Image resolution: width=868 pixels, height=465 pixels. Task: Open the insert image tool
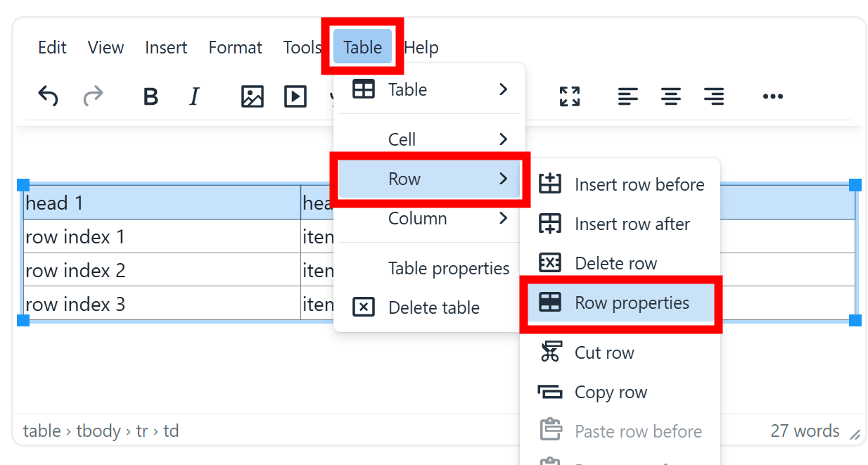[x=252, y=96]
